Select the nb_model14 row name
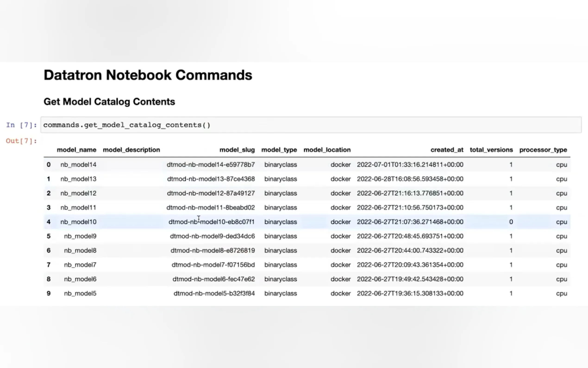588x368 pixels. click(x=78, y=165)
